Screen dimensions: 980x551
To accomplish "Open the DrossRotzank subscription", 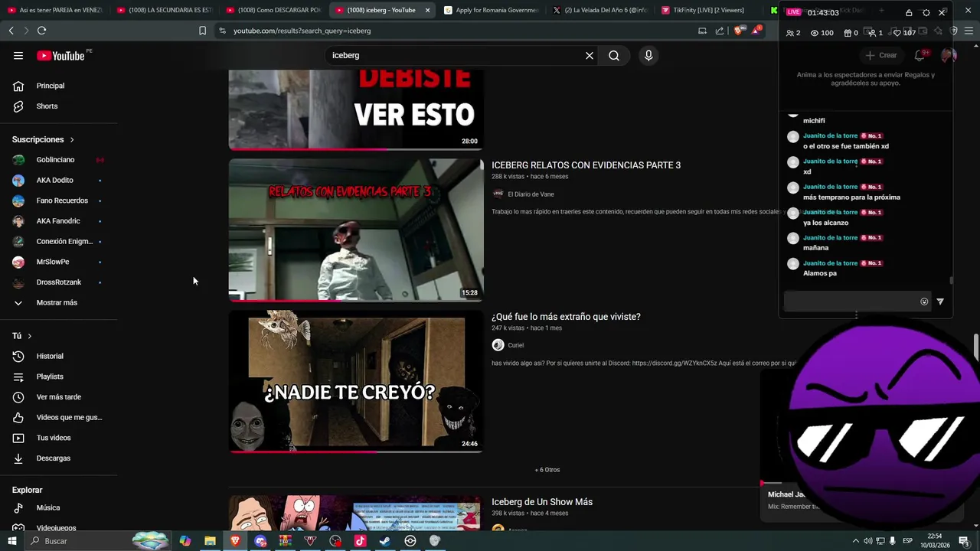I will [59, 282].
